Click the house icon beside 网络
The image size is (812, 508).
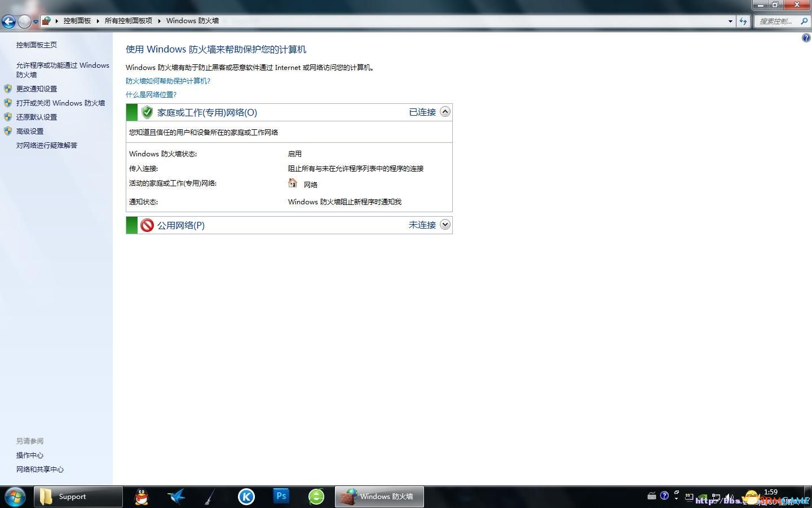[x=293, y=183]
